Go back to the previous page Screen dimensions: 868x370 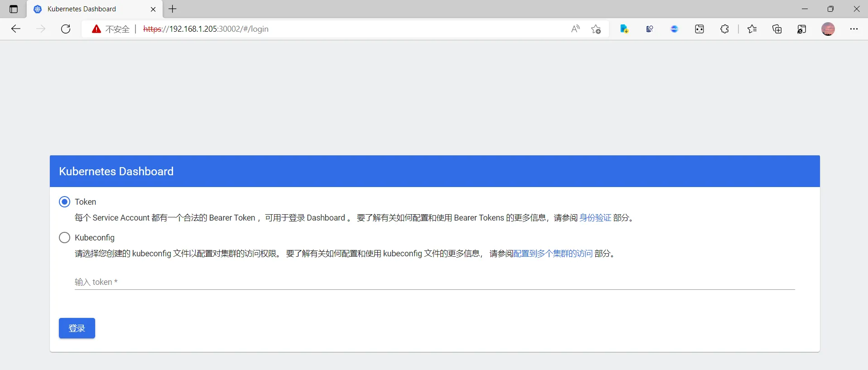(16, 29)
